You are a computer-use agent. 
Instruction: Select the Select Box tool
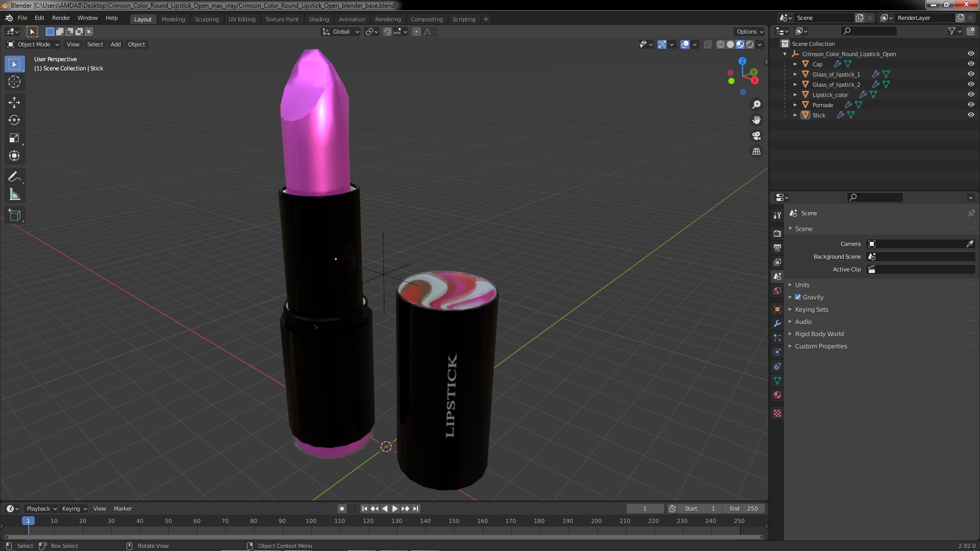pyautogui.click(x=14, y=64)
